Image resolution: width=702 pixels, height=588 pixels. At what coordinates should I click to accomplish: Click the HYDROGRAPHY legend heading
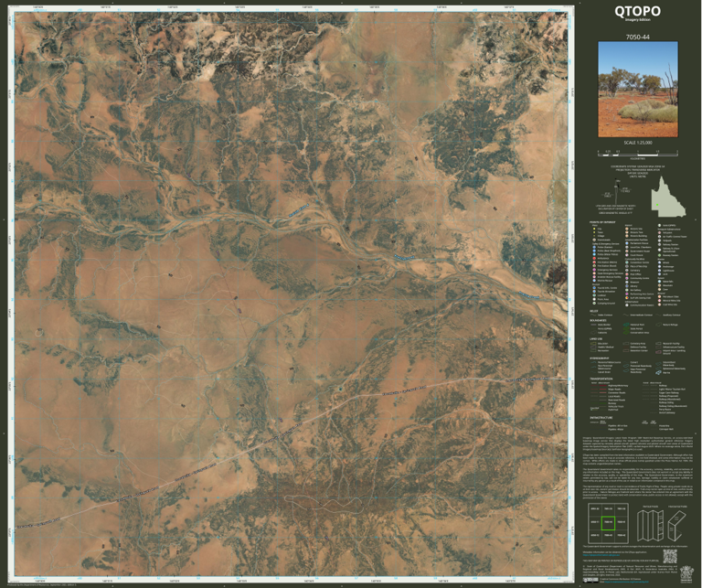click(x=599, y=358)
